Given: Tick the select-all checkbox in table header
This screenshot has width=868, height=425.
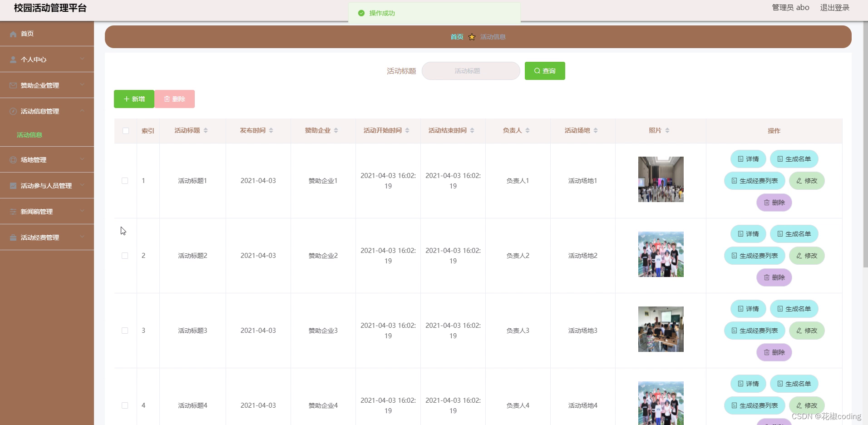Looking at the screenshot, I should 126,131.
